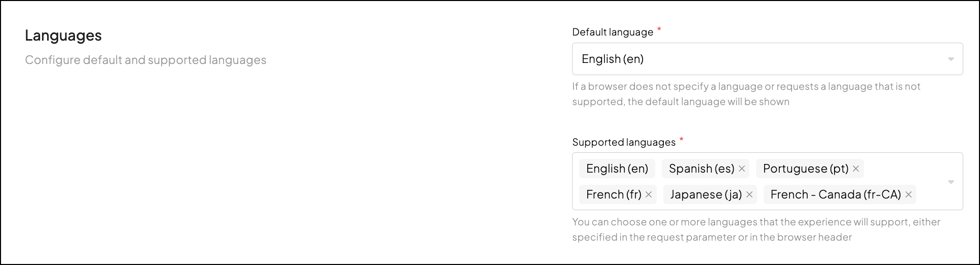The image size is (980, 265).
Task: Click the English (en) default language value
Action: pos(613,59)
